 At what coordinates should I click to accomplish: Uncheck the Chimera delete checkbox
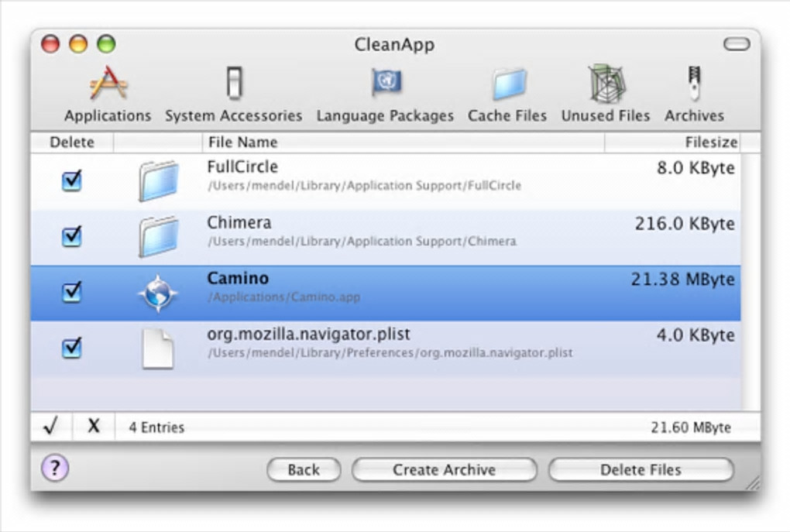[x=71, y=235]
